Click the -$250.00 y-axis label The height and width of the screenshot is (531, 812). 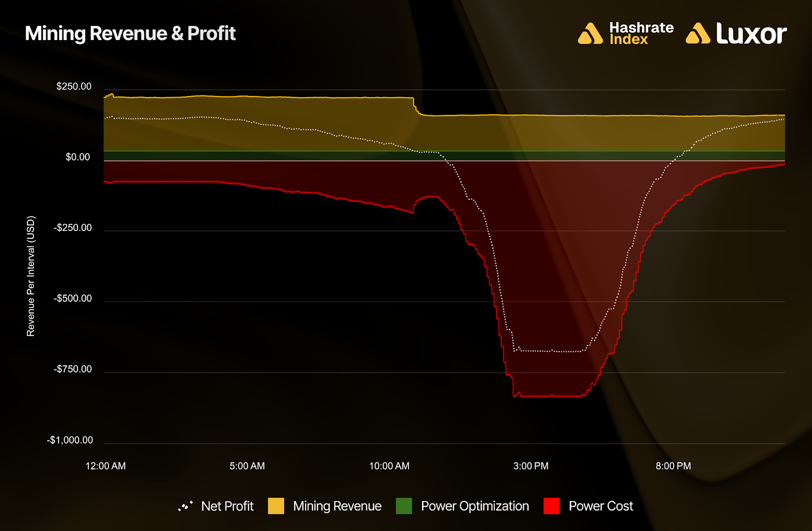click(x=73, y=228)
